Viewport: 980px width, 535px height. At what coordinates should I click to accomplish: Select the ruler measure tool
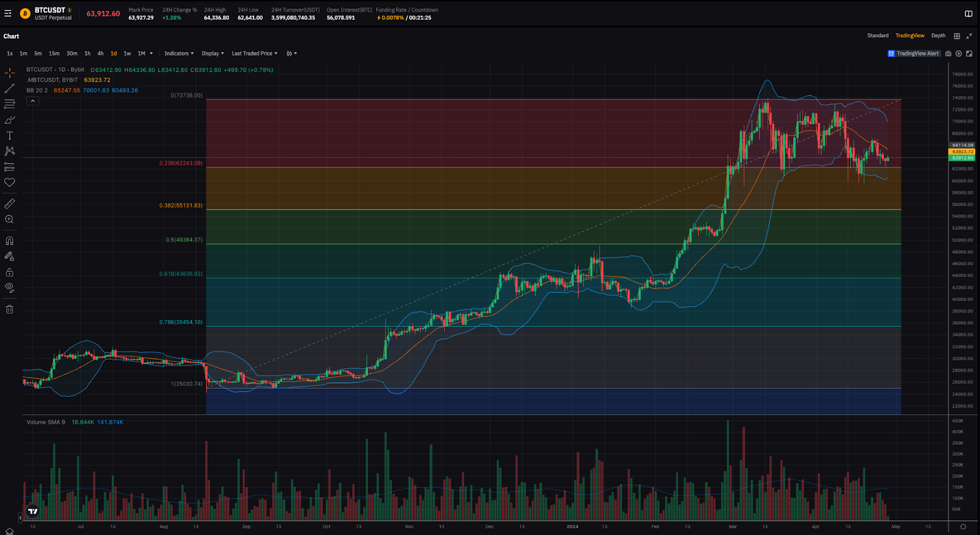[9, 203]
